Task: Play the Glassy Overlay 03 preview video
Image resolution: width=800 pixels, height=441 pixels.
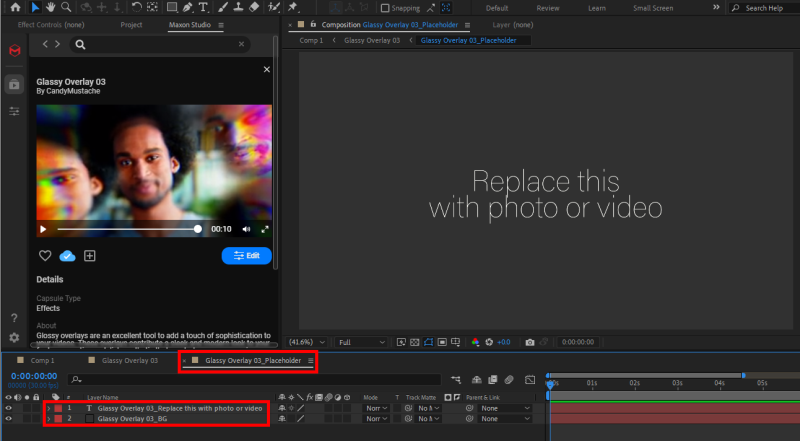Action: pos(43,229)
